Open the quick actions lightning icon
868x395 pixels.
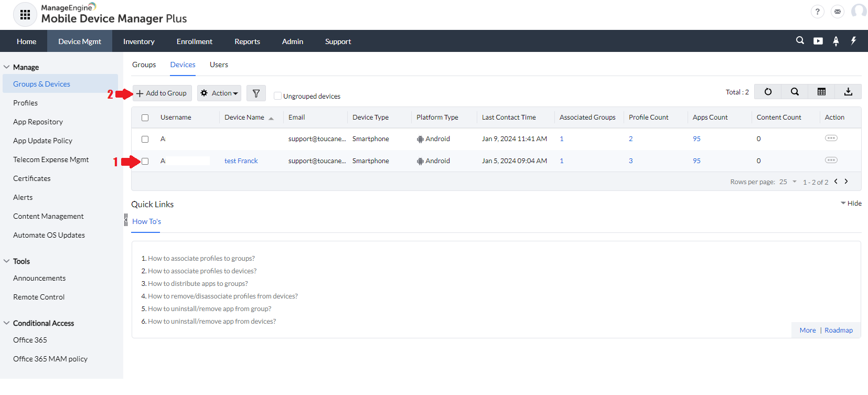coord(854,40)
